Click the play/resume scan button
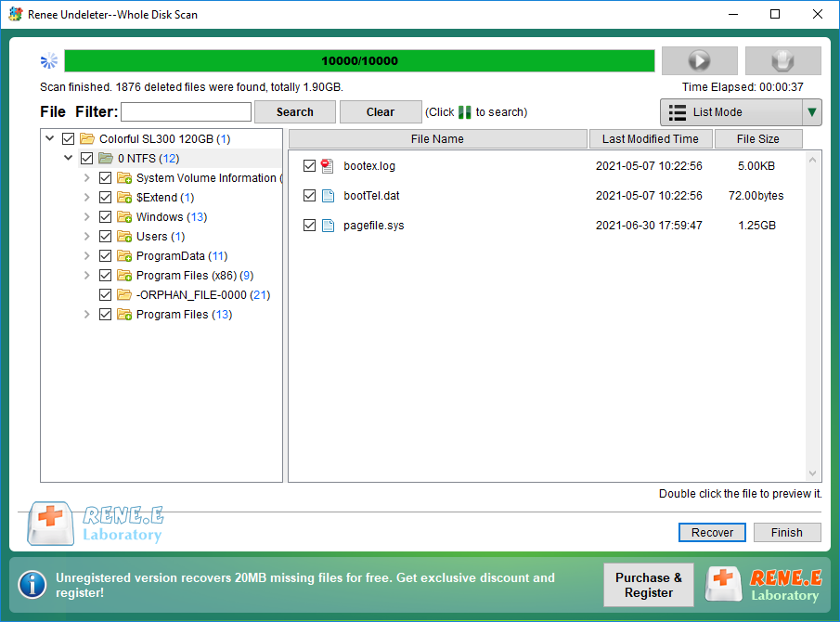The height and width of the screenshot is (622, 840). 699,60
